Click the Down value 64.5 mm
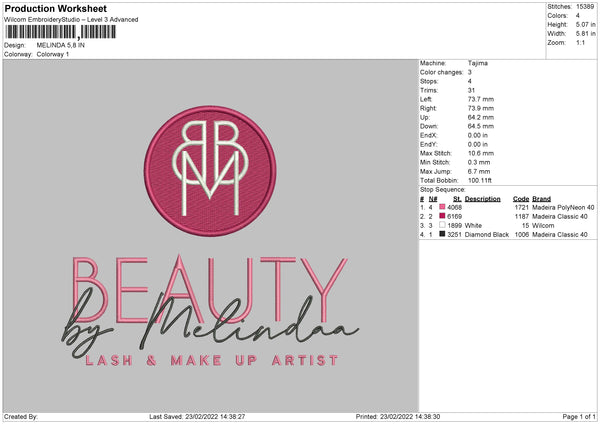Image resolution: width=600 pixels, height=424 pixels. (481, 126)
